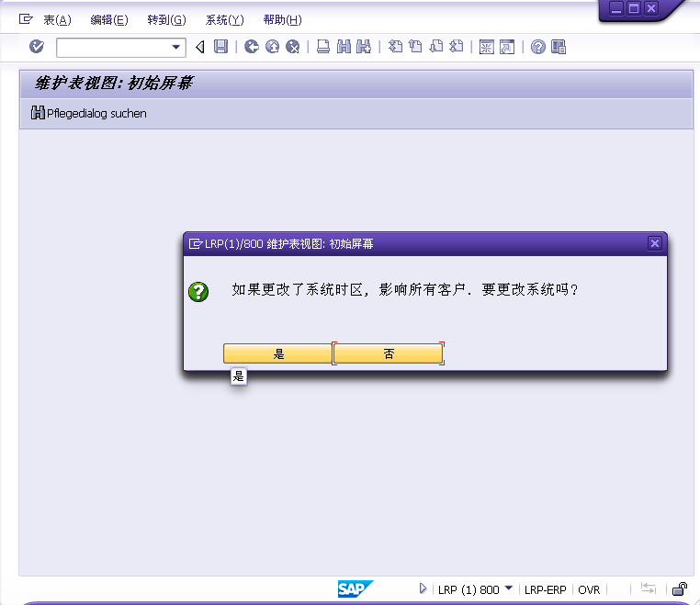Click the lock icon in status bar

pos(680,589)
